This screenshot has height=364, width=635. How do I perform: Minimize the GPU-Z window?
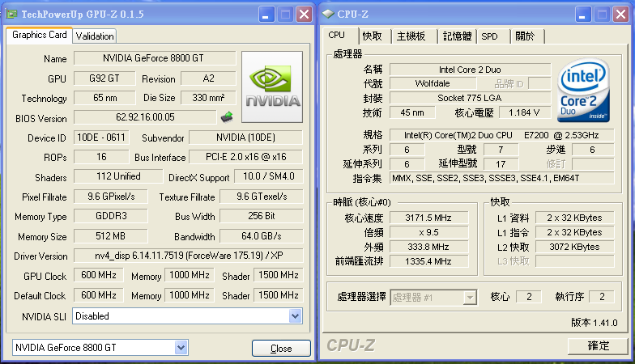266,14
